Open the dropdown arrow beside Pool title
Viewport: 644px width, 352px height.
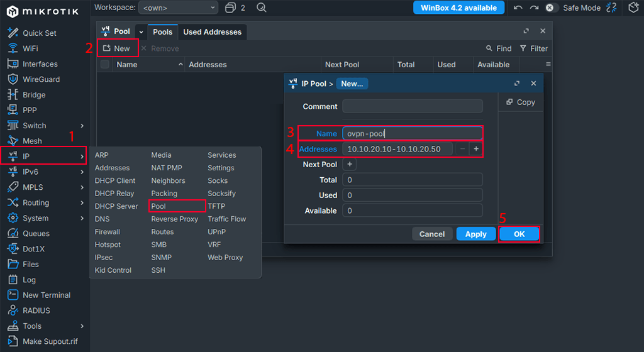(141, 31)
